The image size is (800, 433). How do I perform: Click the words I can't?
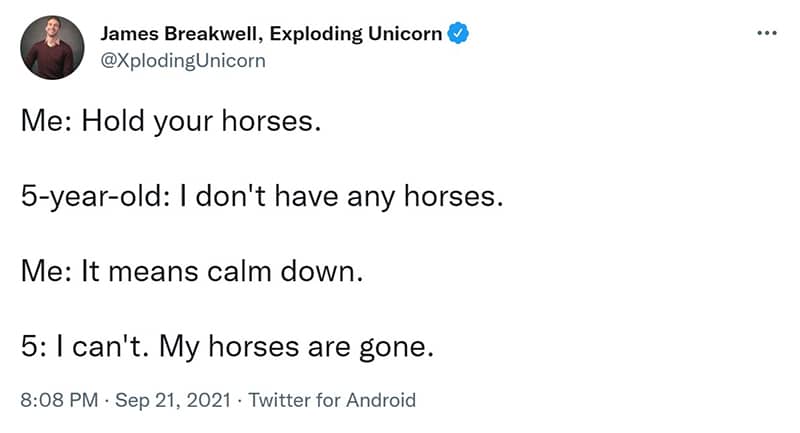coord(103,347)
